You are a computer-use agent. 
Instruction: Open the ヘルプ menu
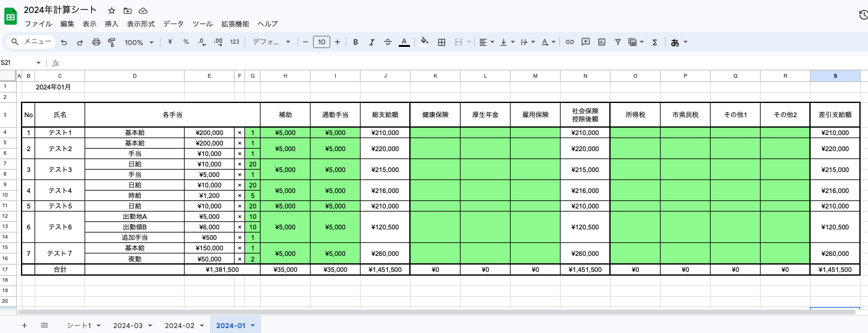click(267, 24)
